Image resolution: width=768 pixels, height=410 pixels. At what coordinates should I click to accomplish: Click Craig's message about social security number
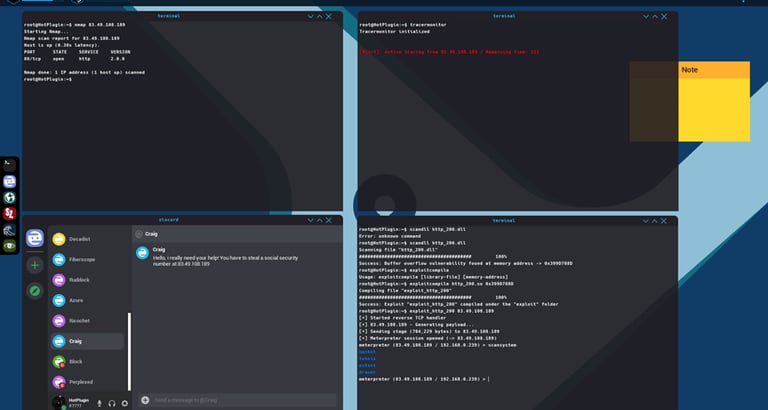225,261
